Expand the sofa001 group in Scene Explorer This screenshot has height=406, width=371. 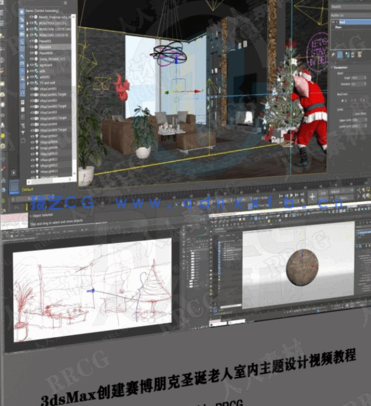(28, 77)
